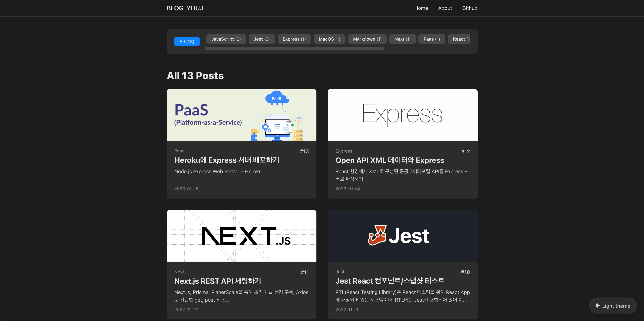Click the sun icon in theme button
Viewport: 644px width, 321px height.
[597, 305]
